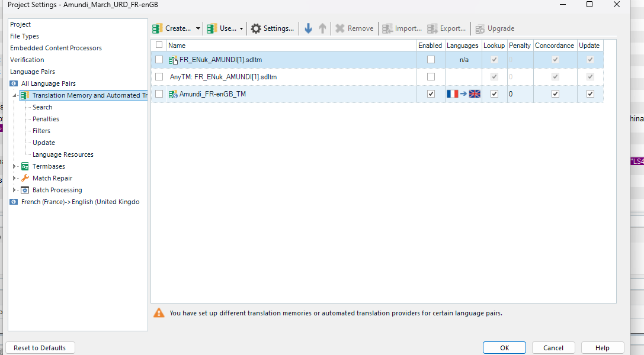Open the Create dropdown arrow
This screenshot has width=644, height=355.
[x=198, y=28]
